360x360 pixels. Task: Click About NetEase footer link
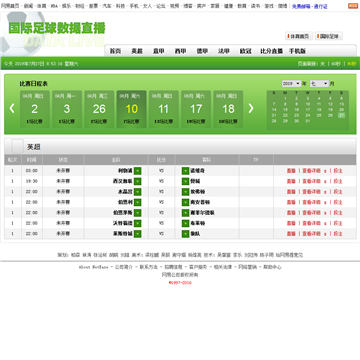(94, 267)
